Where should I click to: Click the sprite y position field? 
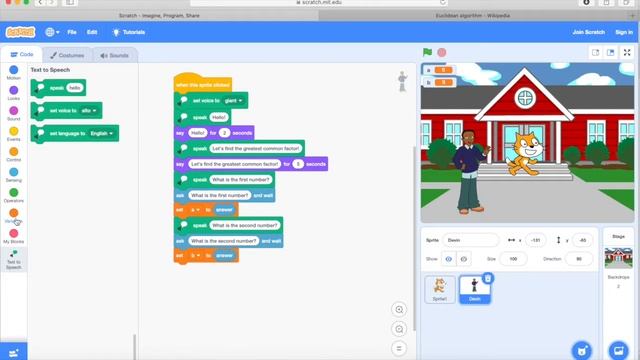[x=582, y=240]
